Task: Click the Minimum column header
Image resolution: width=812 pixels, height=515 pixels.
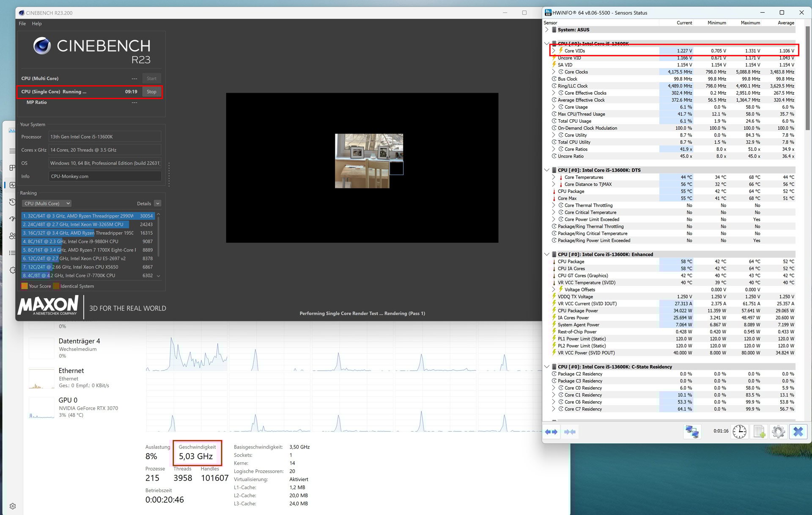Action: (717, 23)
